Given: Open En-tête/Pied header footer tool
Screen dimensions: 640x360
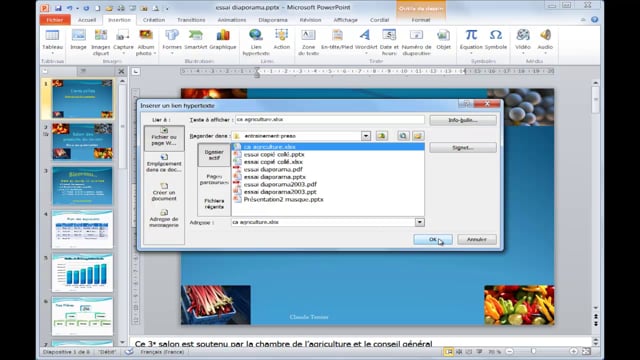Looking at the screenshot, I should [337, 40].
